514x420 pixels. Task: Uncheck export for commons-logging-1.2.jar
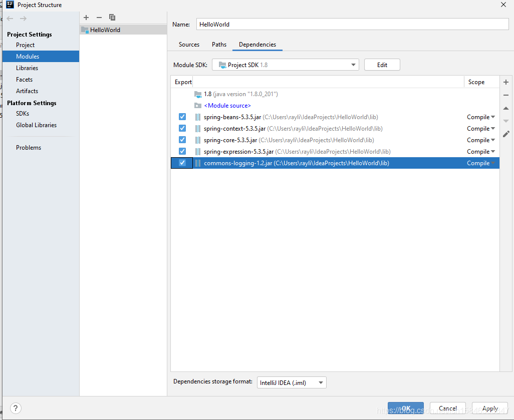(182, 163)
